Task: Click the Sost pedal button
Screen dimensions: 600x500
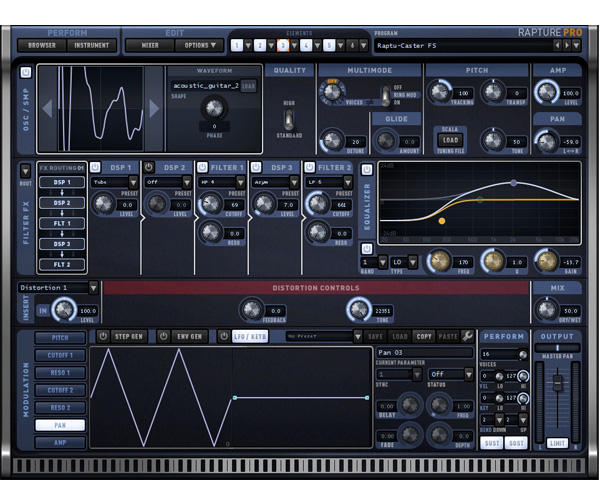Action: (x=516, y=443)
